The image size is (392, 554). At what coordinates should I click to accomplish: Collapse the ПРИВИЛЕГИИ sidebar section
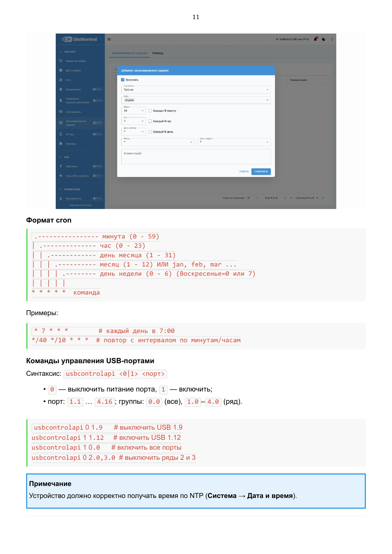(x=61, y=189)
